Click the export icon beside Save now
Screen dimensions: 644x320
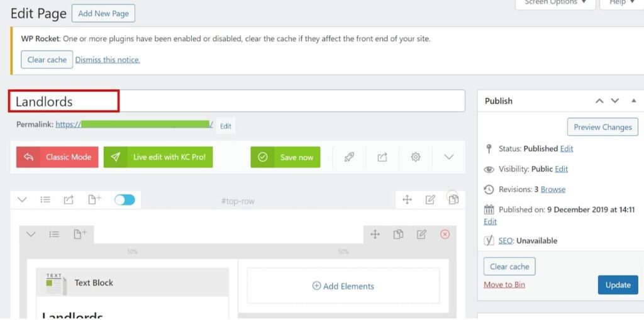[382, 157]
